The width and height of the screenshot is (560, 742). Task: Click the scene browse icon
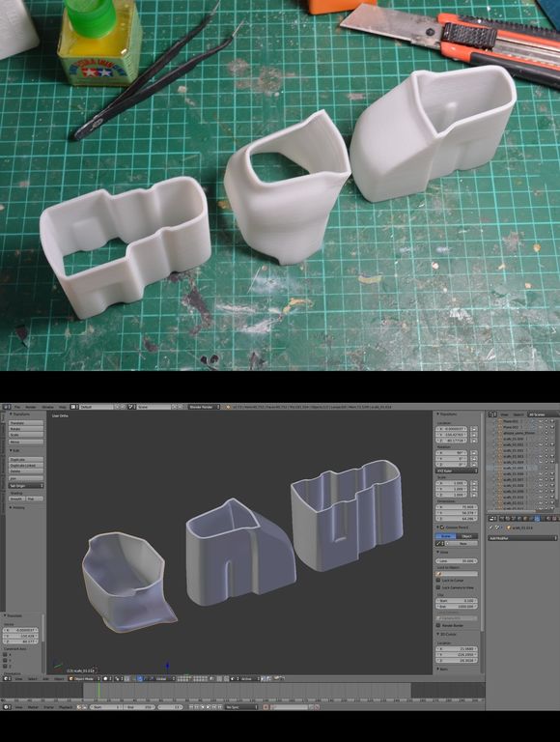click(x=132, y=407)
